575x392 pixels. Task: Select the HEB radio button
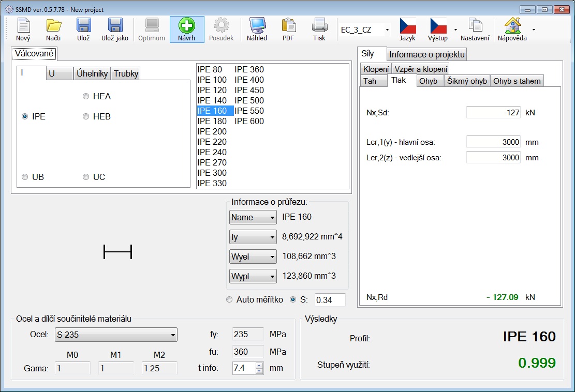pyautogui.click(x=86, y=116)
